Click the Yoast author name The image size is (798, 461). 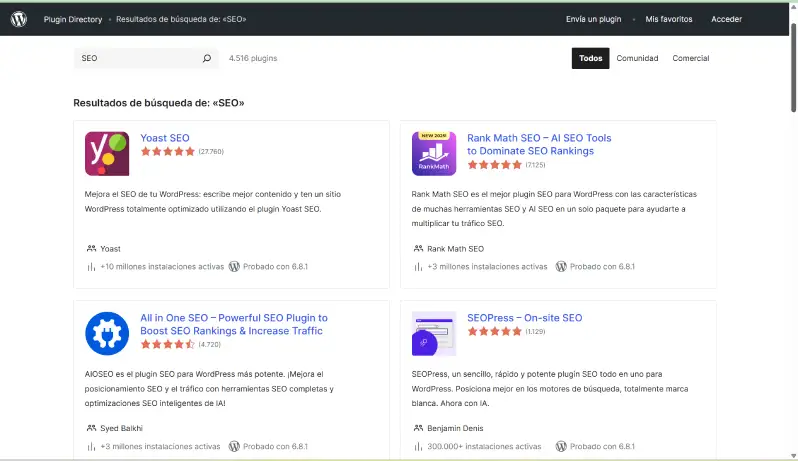110,249
